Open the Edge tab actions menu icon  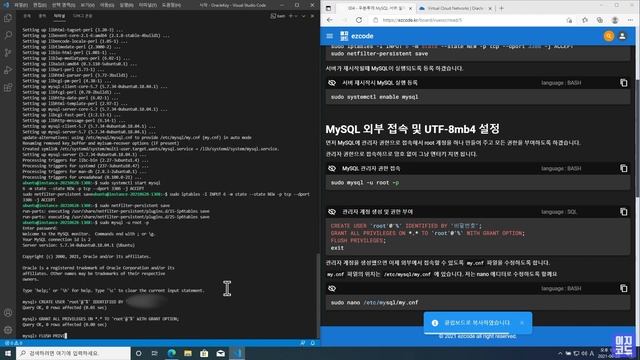329,8
